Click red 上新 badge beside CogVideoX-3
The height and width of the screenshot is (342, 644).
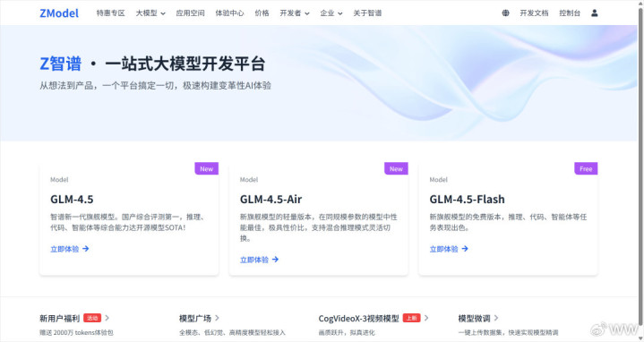[411, 318]
